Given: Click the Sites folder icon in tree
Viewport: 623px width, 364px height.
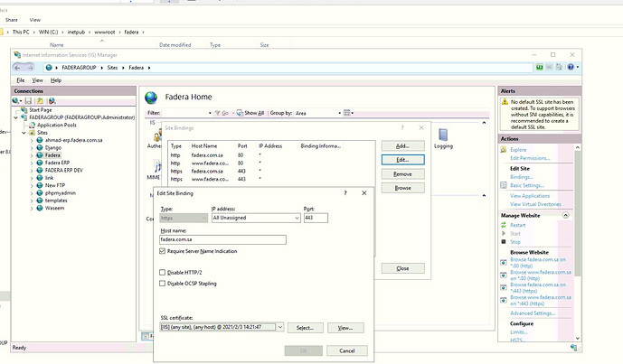Looking at the screenshot, I should coord(33,133).
